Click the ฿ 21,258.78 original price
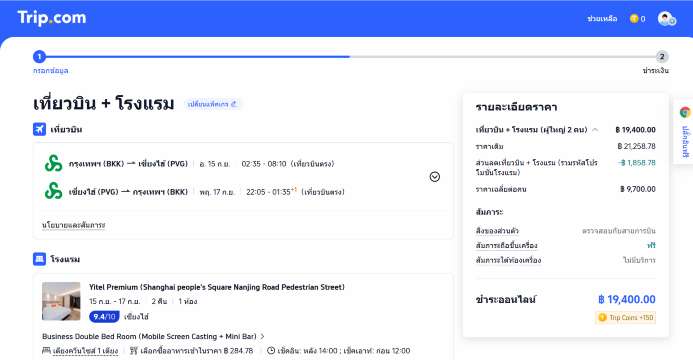The width and height of the screenshot is (693, 360). coord(636,146)
